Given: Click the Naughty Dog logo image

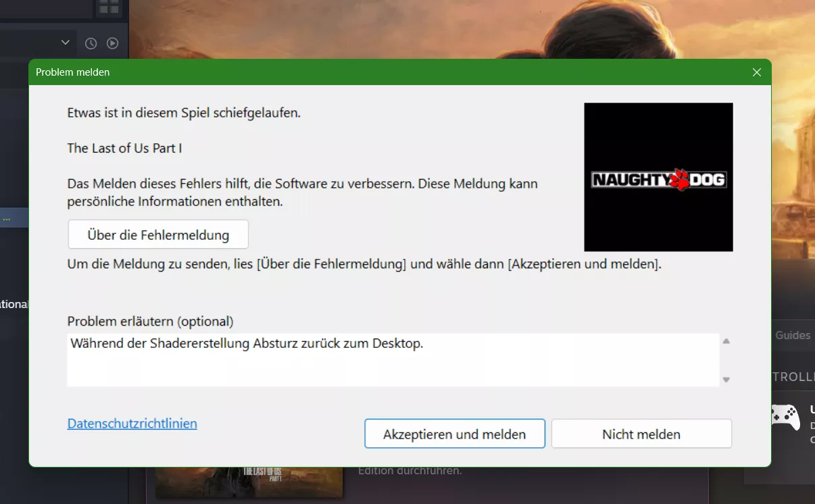Looking at the screenshot, I should pos(658,177).
